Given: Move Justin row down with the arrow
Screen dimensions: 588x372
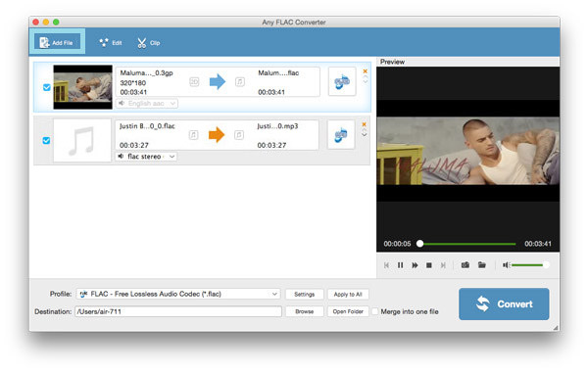Looking at the screenshot, I should coord(365,134).
